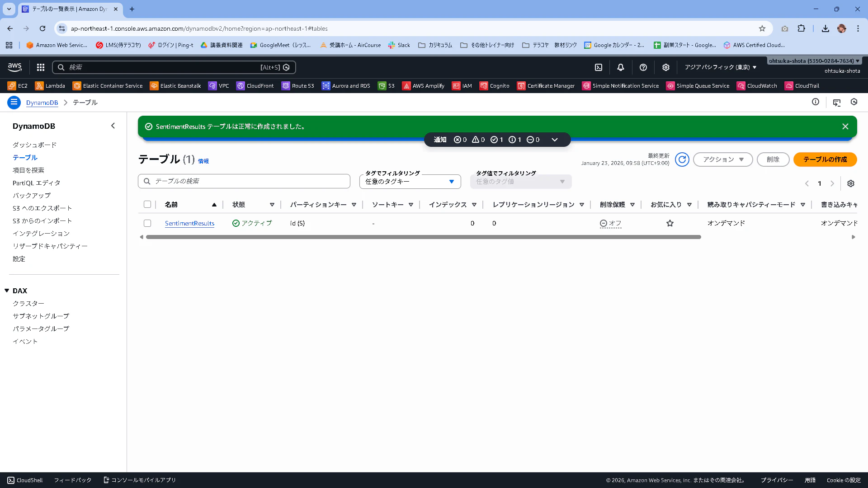Screen dimensions: 868x488
Task: Open the Slack bookmark
Action: point(399,45)
